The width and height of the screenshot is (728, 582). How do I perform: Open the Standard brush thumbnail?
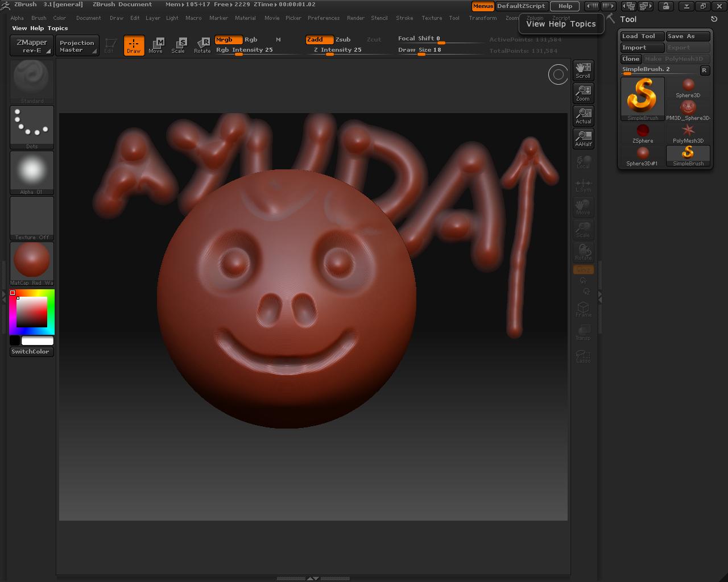[x=32, y=81]
